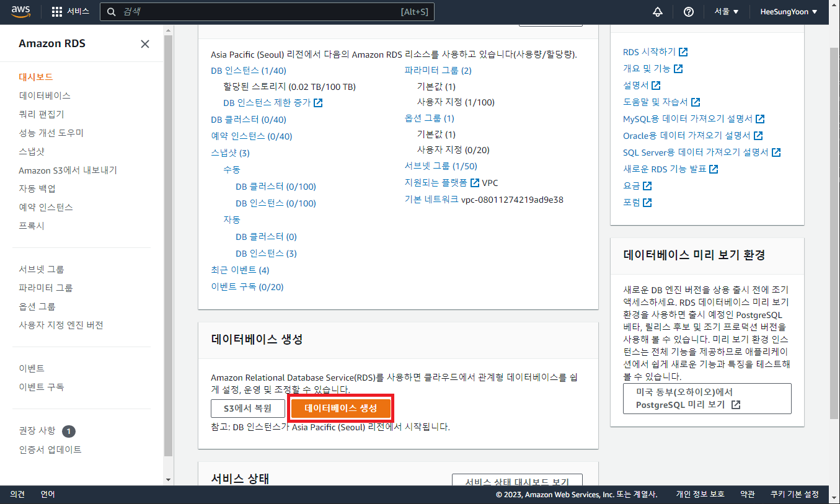This screenshot has height=504, width=840.
Task: Open 성능 개선 도우미 in the sidebar
Action: 51,133
